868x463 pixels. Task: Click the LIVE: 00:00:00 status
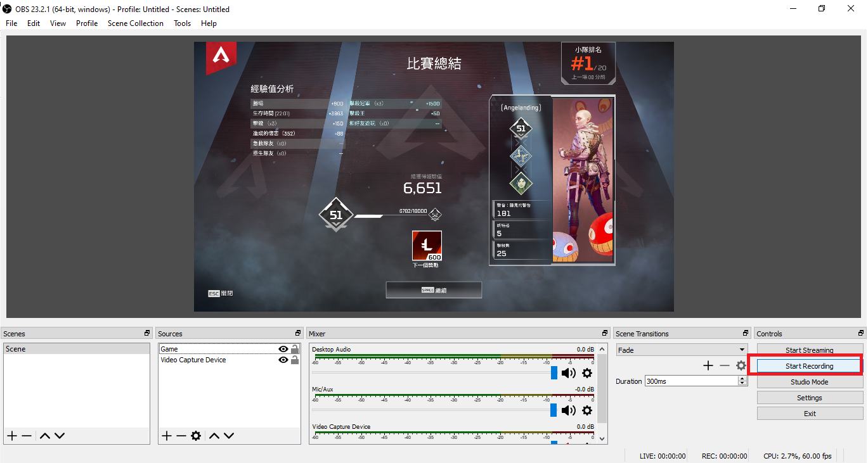[663, 456]
